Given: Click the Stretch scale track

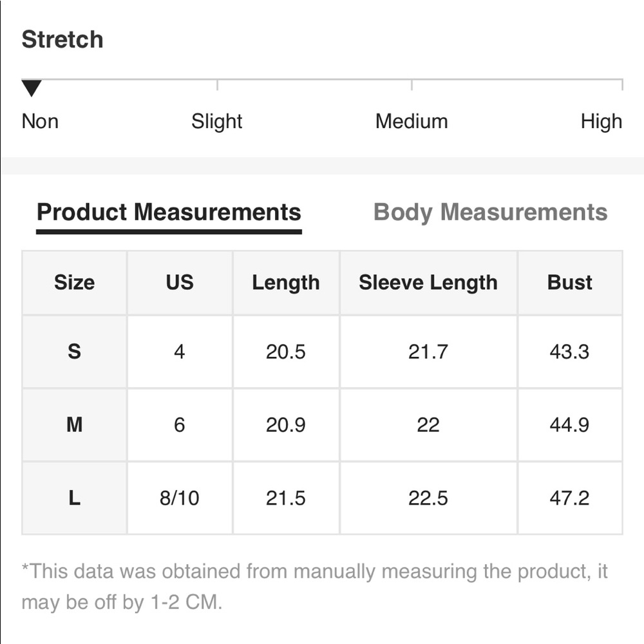Looking at the screenshot, I should 323,84.
